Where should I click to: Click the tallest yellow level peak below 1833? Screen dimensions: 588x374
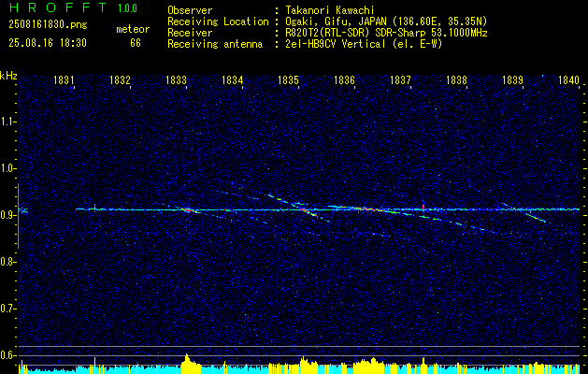click(187, 363)
